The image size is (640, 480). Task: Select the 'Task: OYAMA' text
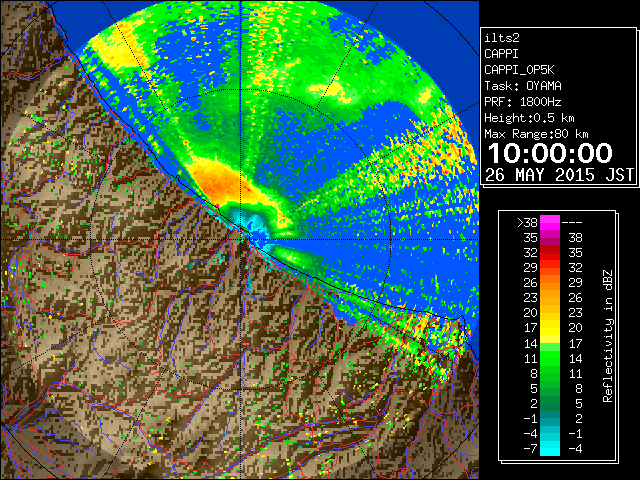[x=523, y=86]
